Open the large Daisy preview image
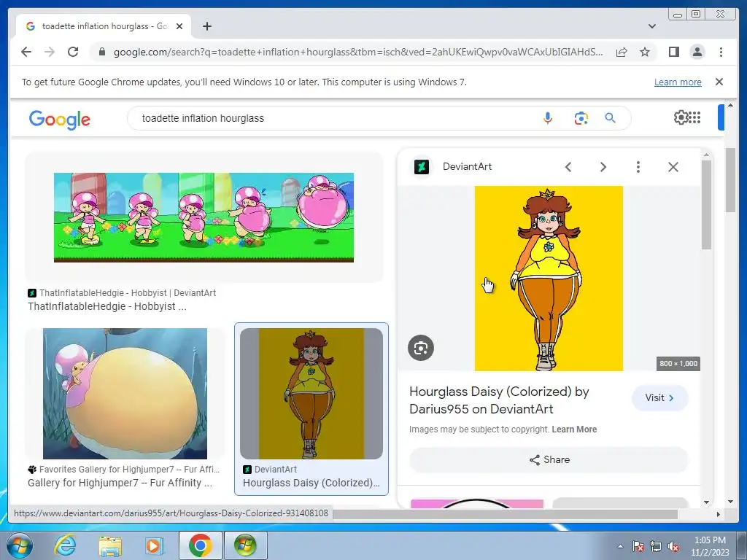Viewport: 747px width, 560px height. coord(549,278)
